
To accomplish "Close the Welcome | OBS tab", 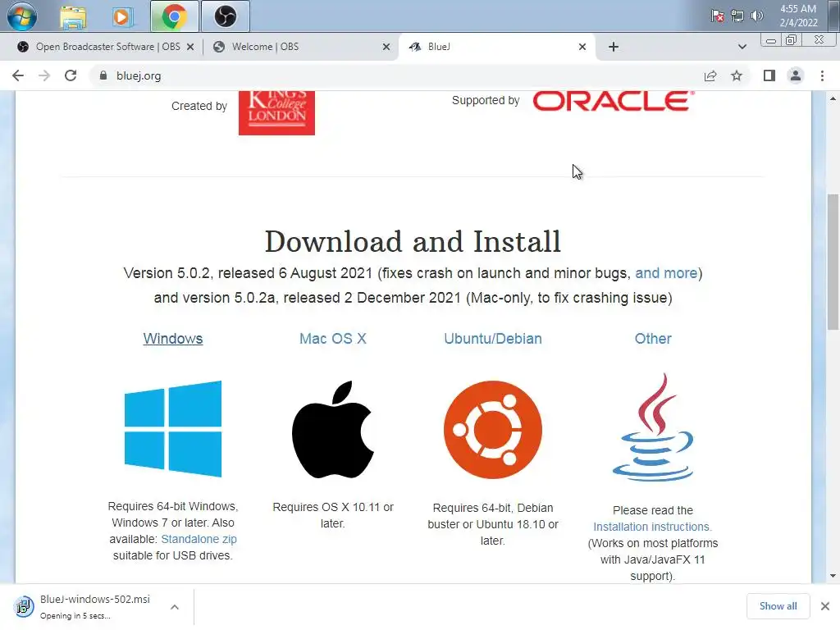I will [386, 47].
